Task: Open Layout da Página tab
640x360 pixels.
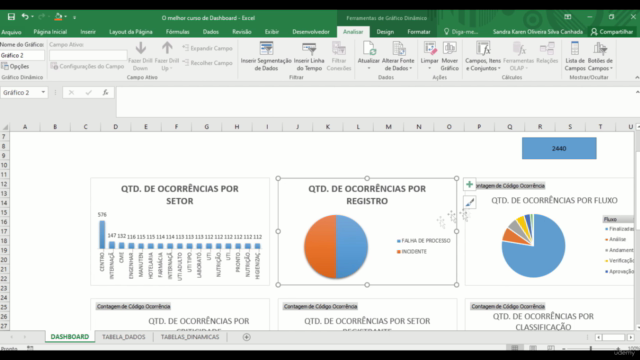Action: point(131,32)
